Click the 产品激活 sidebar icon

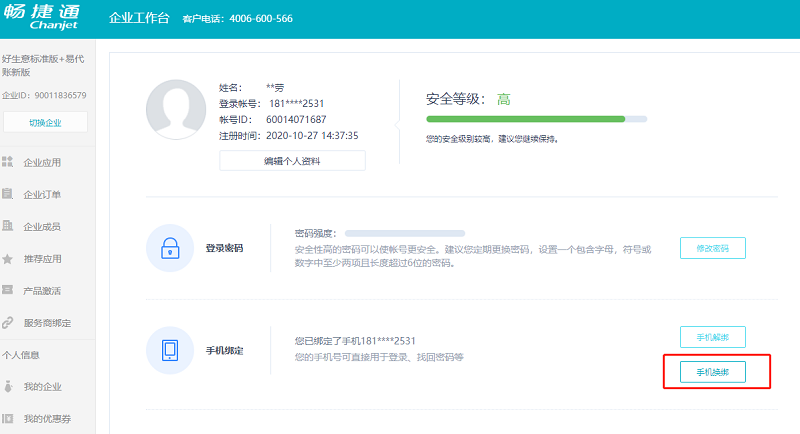tap(7, 290)
